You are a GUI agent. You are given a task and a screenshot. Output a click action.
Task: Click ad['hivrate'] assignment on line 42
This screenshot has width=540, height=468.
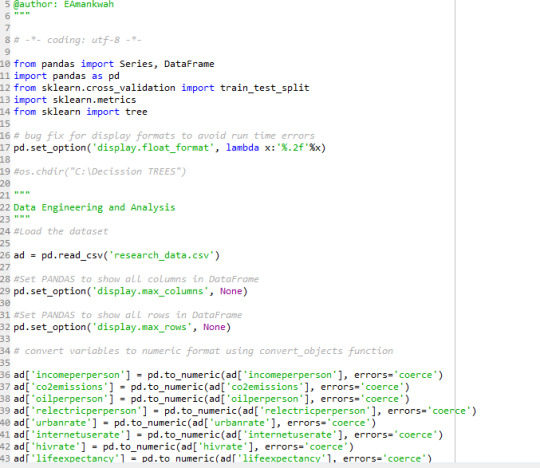point(184,447)
